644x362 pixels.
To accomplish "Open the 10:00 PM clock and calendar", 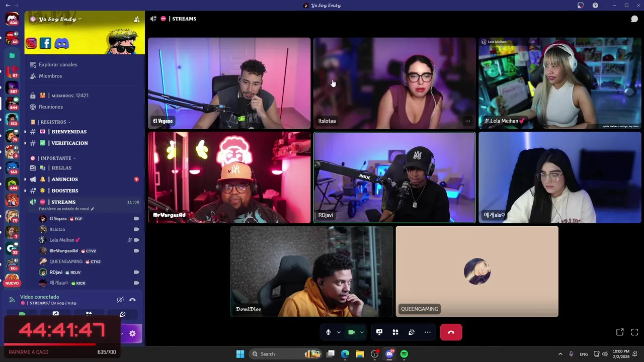I will point(621,354).
